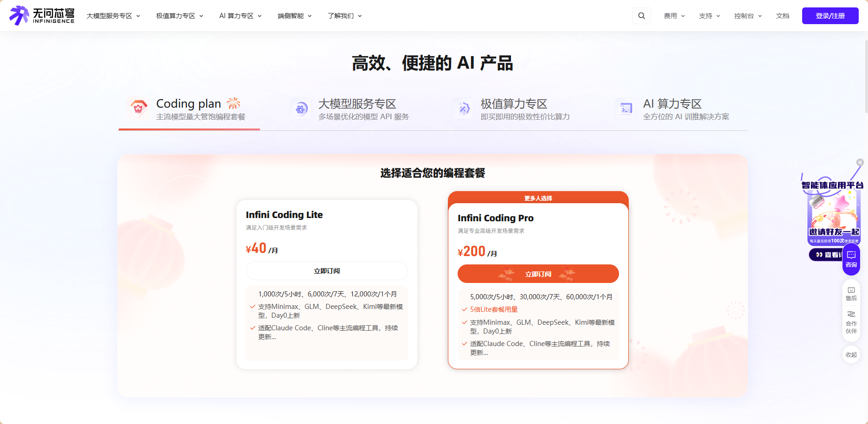The height and width of the screenshot is (424, 868).
Task: Select the AI 算力专区 product tab
Action: (x=673, y=109)
